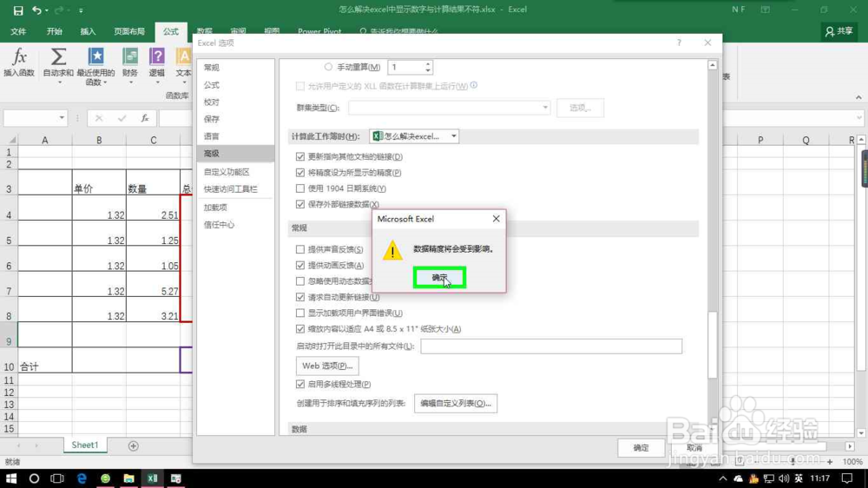Open Task View in taskbar
Image resolution: width=868 pixels, height=488 pixels.
coord(57,478)
